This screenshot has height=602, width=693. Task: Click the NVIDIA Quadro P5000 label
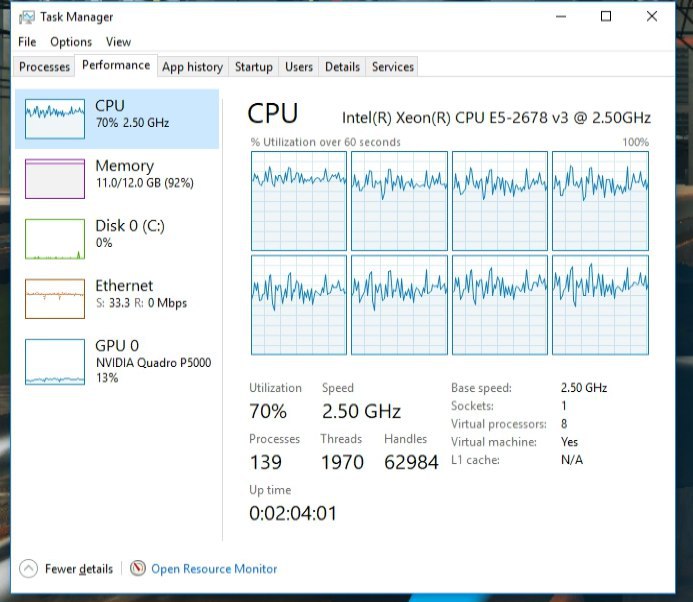point(153,363)
